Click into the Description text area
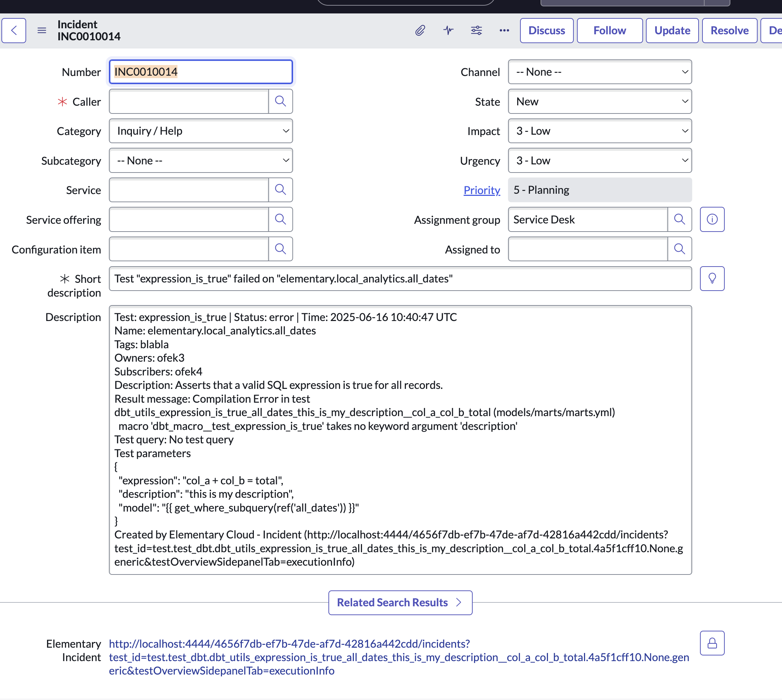The height and width of the screenshot is (700, 782). 401,440
